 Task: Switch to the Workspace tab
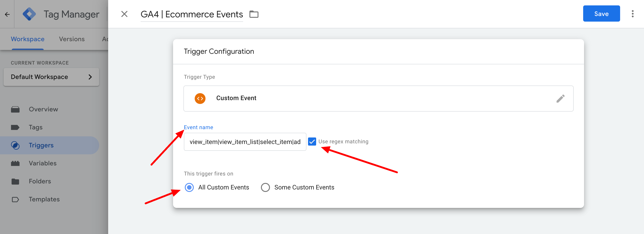tap(27, 39)
